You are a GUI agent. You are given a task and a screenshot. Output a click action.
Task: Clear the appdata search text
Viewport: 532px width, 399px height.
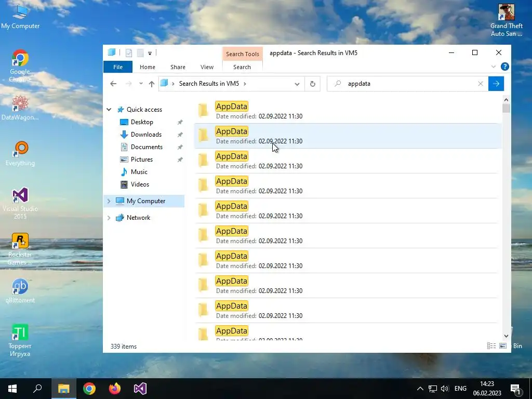(481, 84)
